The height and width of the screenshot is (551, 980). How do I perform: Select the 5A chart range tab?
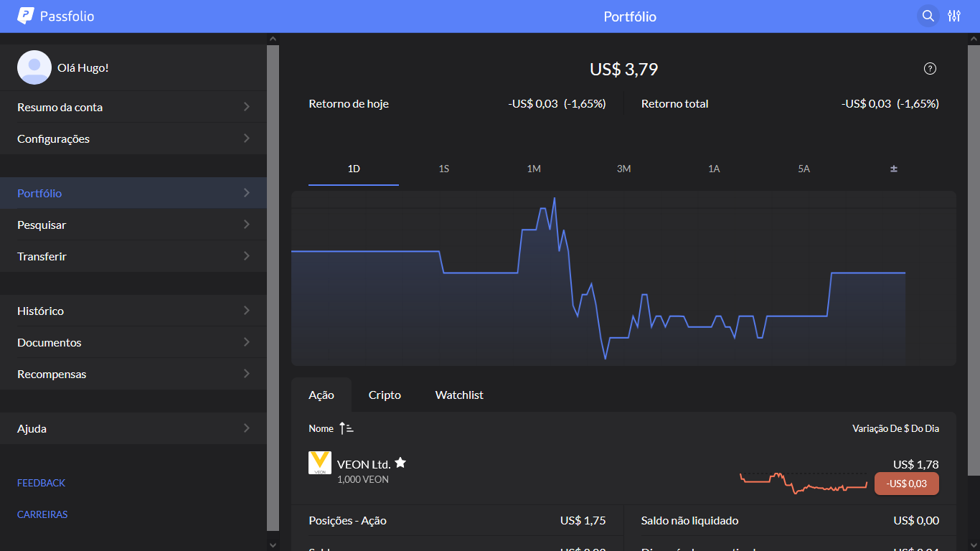pyautogui.click(x=804, y=169)
